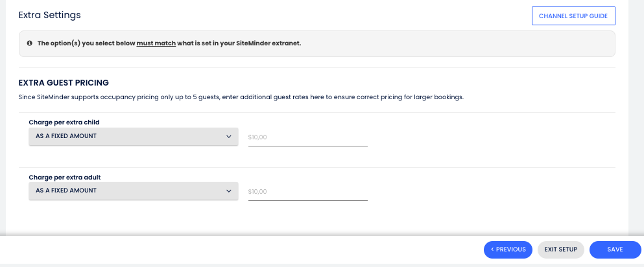Screen dimensions: 644x267
Task: Open the Charge per extra adult dropdown
Action: (133, 191)
